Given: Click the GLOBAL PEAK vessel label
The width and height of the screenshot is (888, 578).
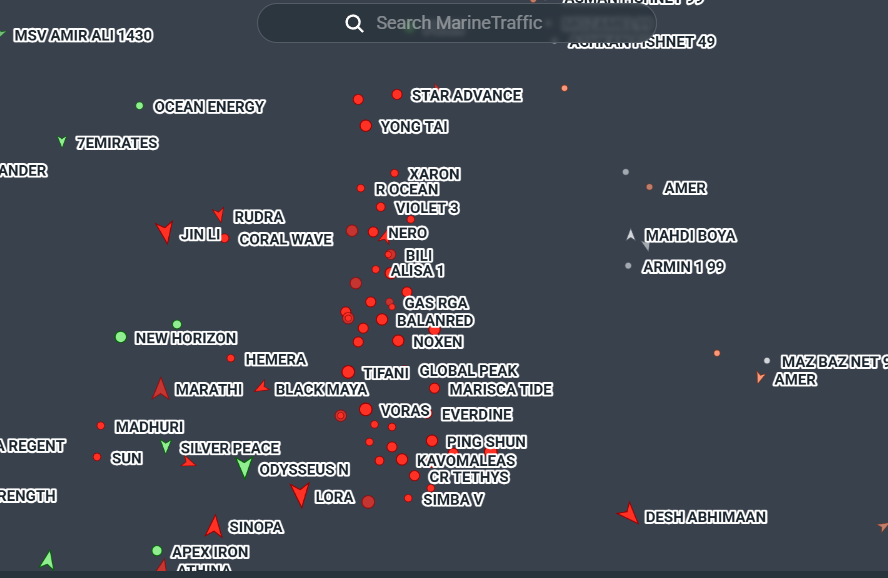Looking at the screenshot, I should [468, 371].
